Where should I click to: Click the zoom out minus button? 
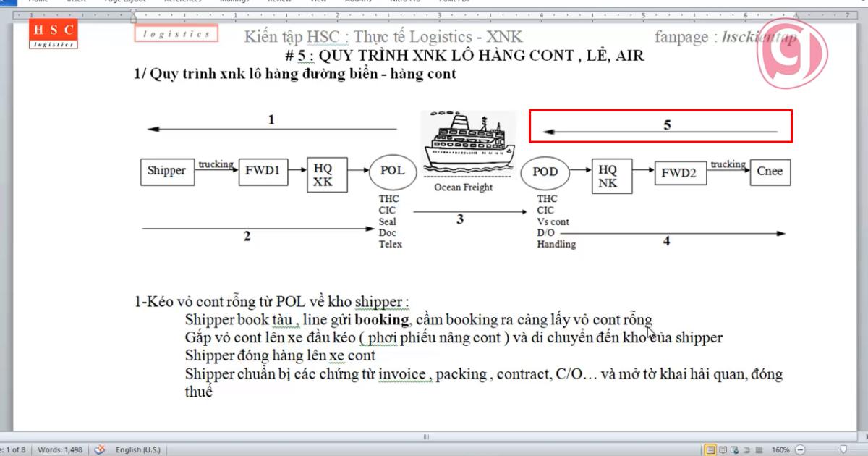pyautogui.click(x=801, y=449)
